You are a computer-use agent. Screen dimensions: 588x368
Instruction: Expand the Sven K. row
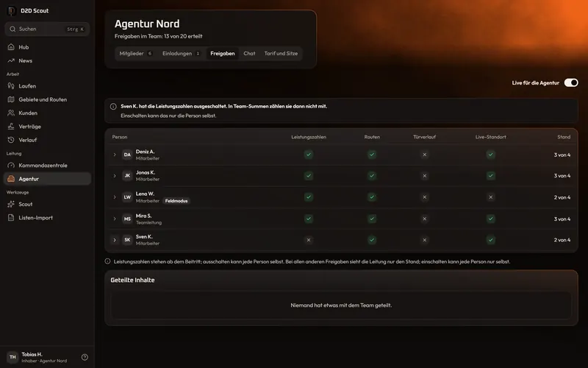[115, 240]
